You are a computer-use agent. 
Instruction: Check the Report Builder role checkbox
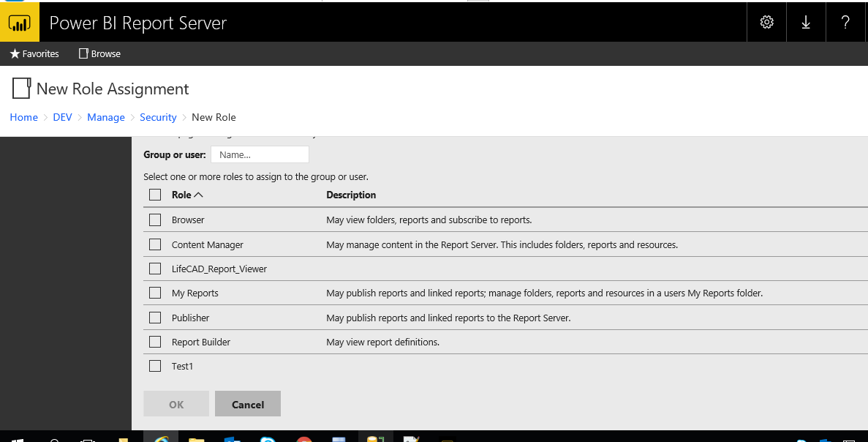155,342
